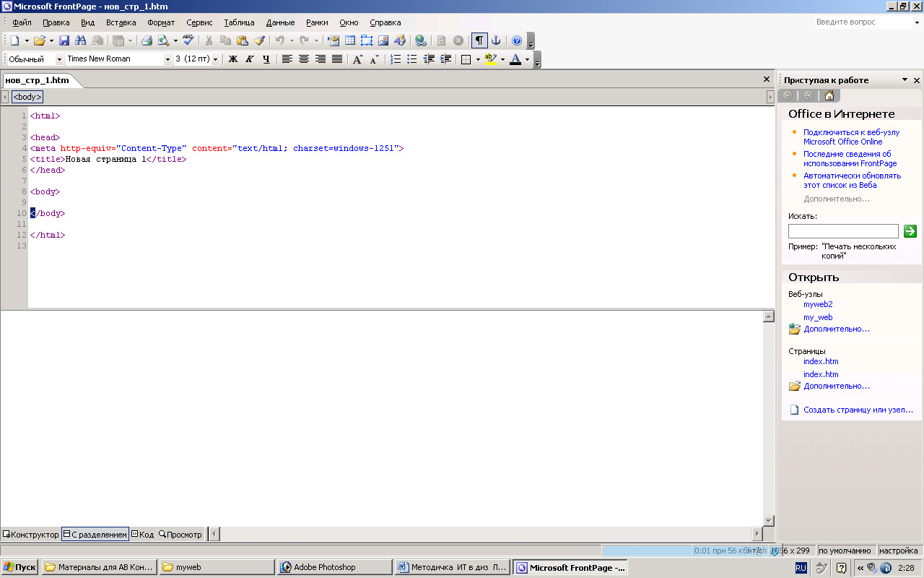The height and width of the screenshot is (578, 924).
Task: Switch to myweb folder in taskbar
Action: pyautogui.click(x=217, y=567)
